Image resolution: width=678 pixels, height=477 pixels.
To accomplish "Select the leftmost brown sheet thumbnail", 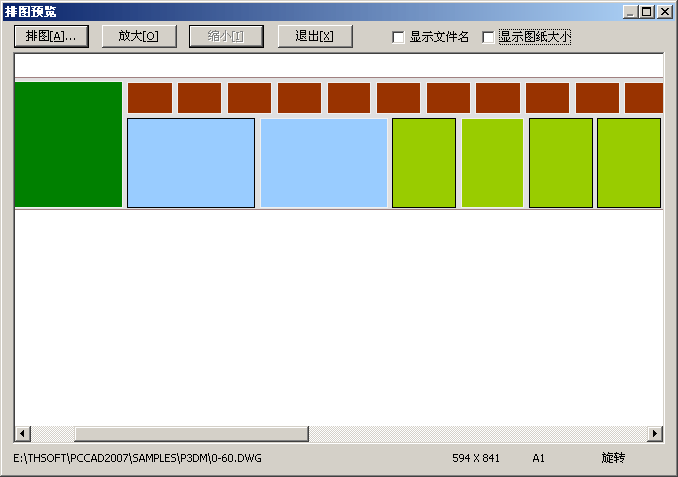I will point(150,98).
